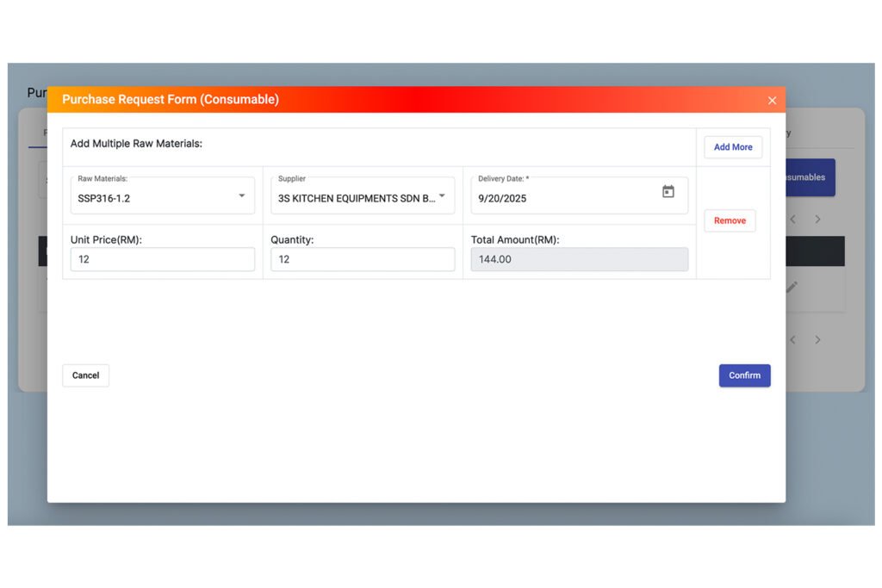This screenshot has width=882, height=588.
Task: Click the upper previous-page chevron in background
Action: [793, 220]
